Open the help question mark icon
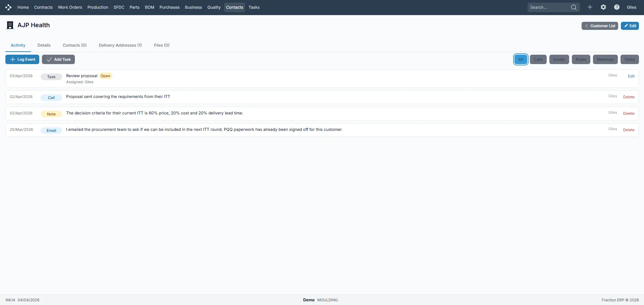 coord(616,7)
